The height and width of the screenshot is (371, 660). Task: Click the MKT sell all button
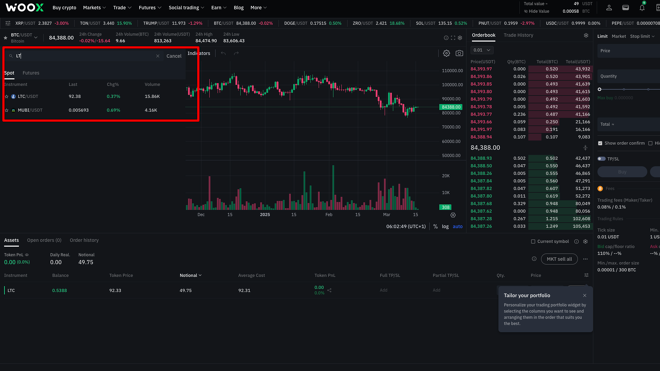[x=559, y=259]
